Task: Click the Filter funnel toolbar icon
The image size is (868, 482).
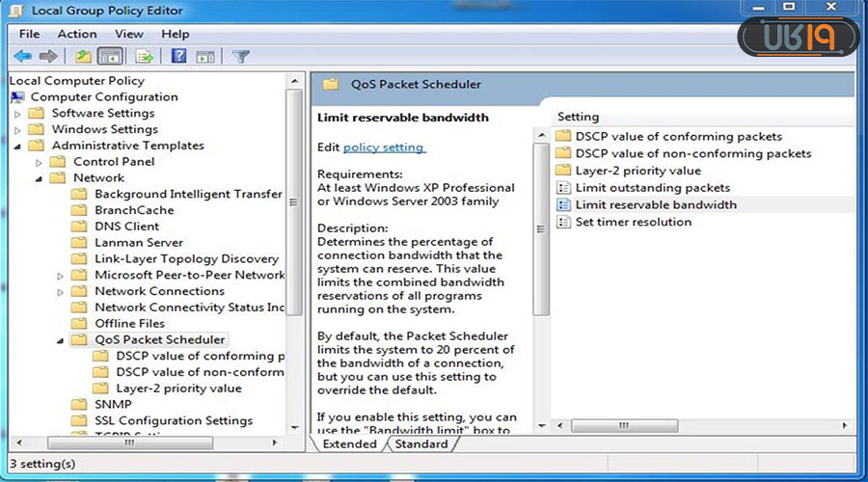Action: (241, 56)
